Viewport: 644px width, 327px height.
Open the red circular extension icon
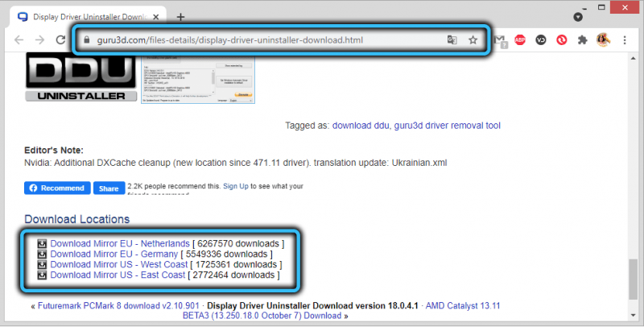pyautogui.click(x=561, y=39)
